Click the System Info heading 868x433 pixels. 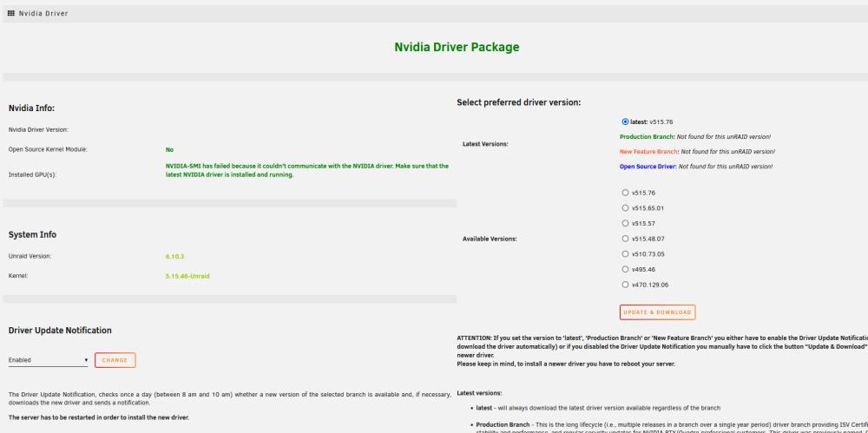pyautogui.click(x=32, y=235)
